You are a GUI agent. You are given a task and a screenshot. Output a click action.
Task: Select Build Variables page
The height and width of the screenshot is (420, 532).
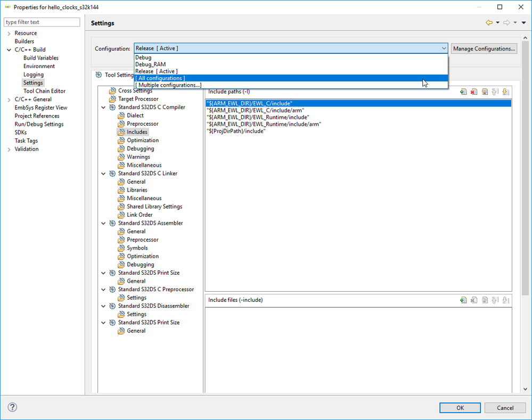coord(40,58)
